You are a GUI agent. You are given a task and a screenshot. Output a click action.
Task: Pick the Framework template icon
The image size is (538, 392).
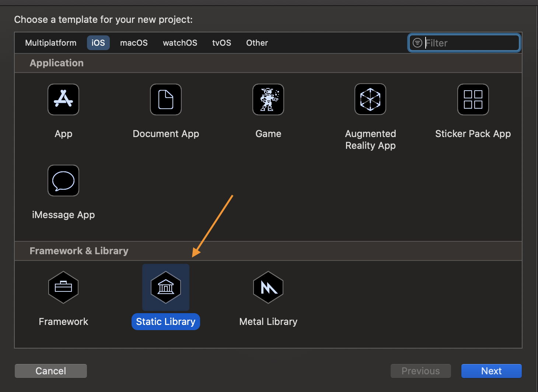63,287
